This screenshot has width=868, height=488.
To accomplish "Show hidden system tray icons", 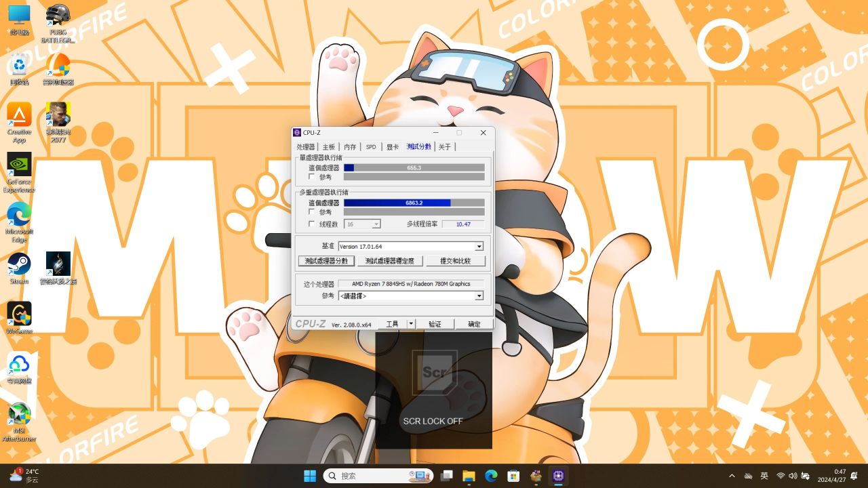I will point(732,476).
